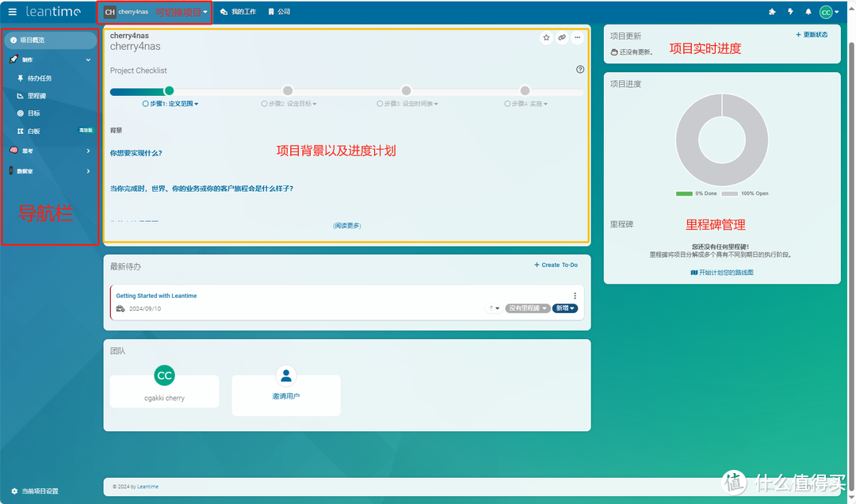Toggle the favorite star on the project card

click(546, 37)
